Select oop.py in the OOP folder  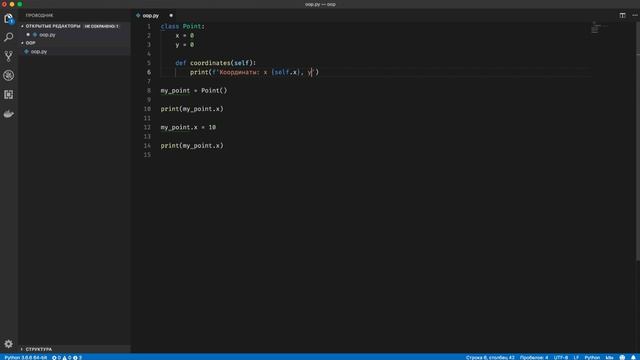[x=74, y=51]
